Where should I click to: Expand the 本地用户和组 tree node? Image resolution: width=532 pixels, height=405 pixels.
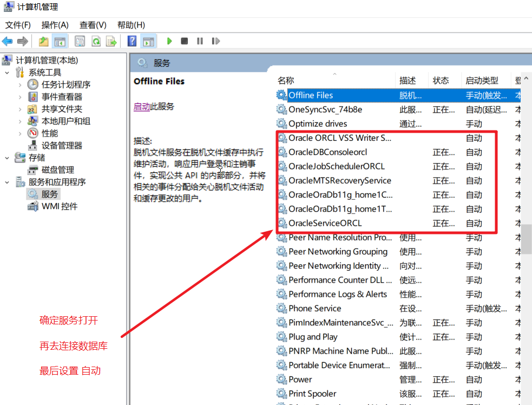pos(20,121)
